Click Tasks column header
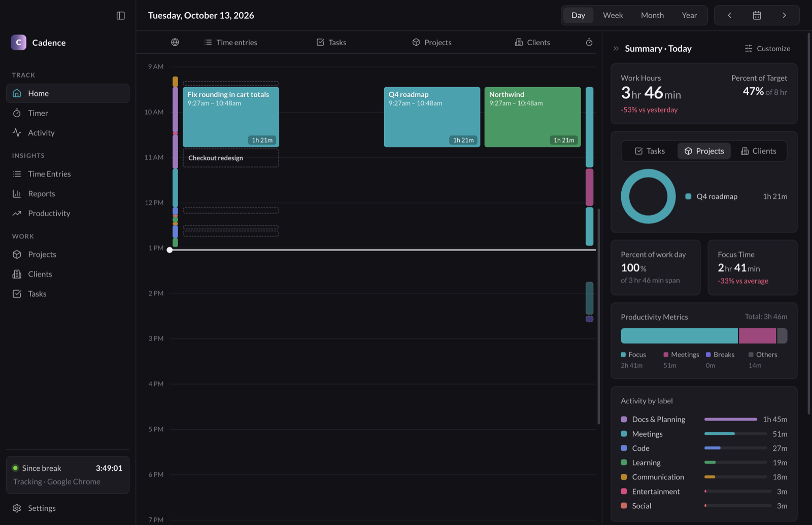 coord(331,42)
